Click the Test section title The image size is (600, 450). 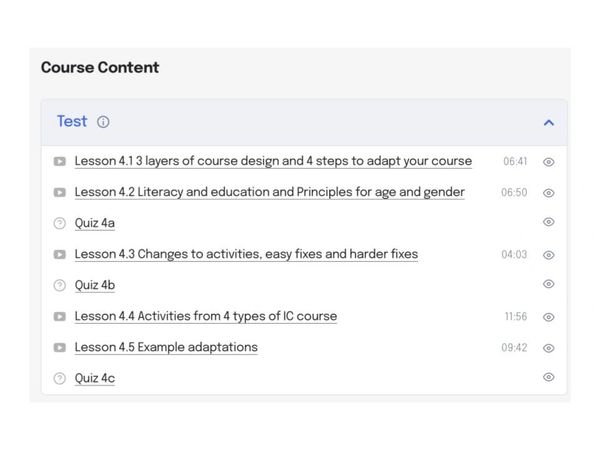(x=72, y=121)
